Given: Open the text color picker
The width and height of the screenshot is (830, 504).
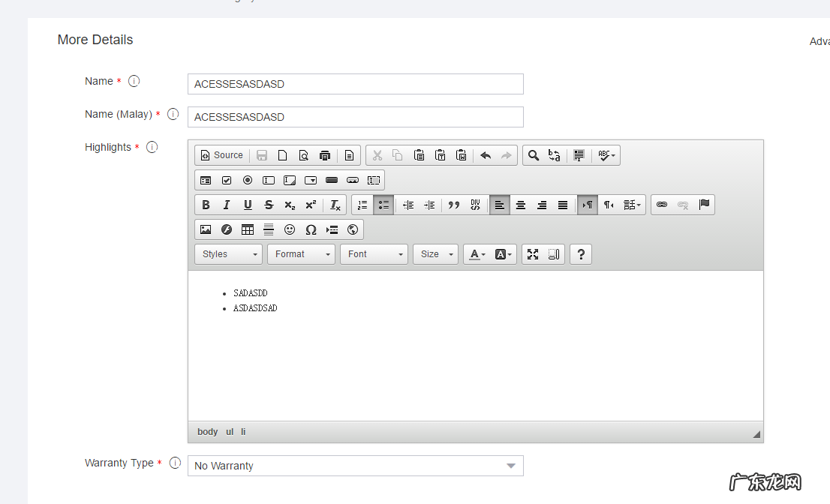Looking at the screenshot, I should click(x=477, y=254).
